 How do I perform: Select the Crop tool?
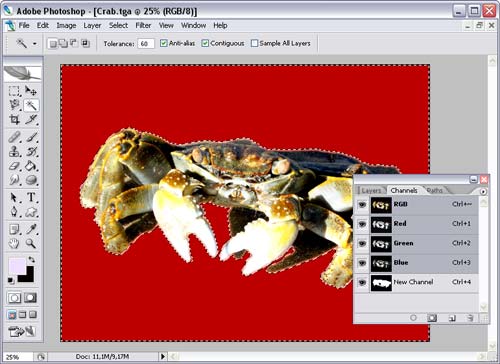click(14, 119)
